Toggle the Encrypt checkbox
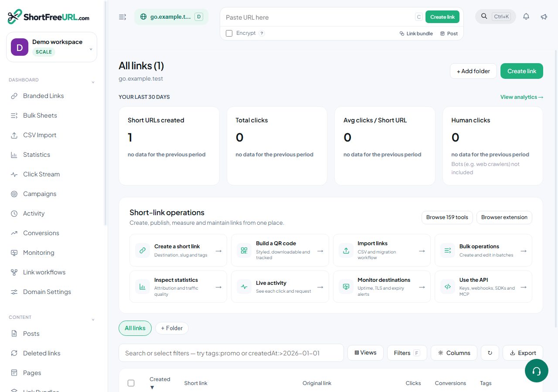Screen dimensions: 558x392 click(229, 34)
